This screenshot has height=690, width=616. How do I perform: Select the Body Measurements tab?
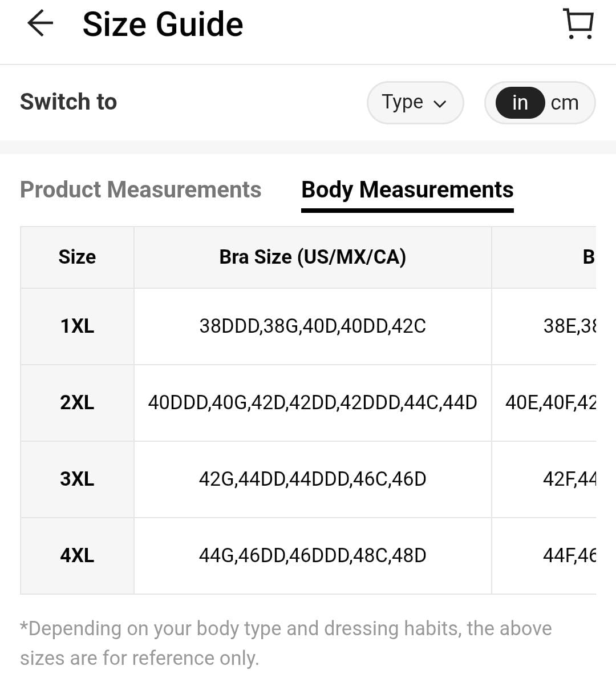pos(407,189)
